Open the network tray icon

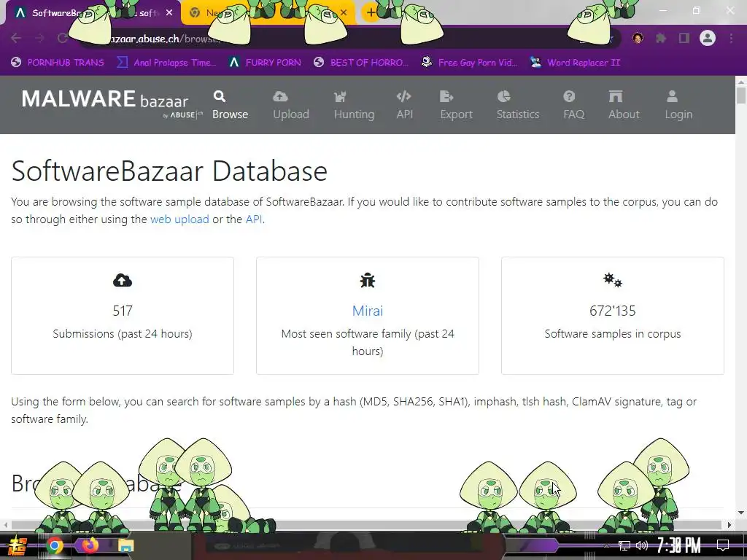tap(624, 545)
